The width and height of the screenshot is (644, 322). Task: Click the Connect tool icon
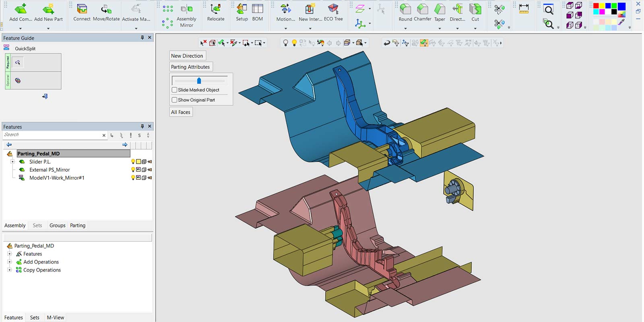(82, 9)
